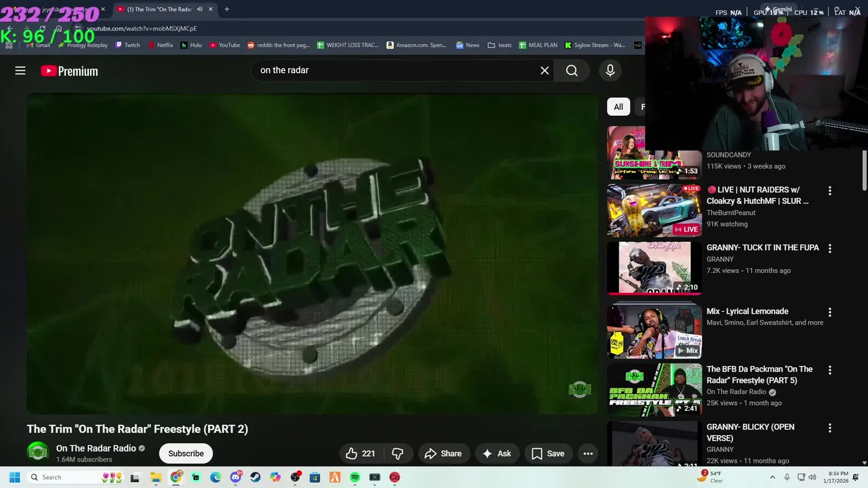Image resolution: width=868 pixels, height=488 pixels.
Task: Click title 'GRANNY- BLICKY (OPEN VERSE)'
Action: (750, 432)
